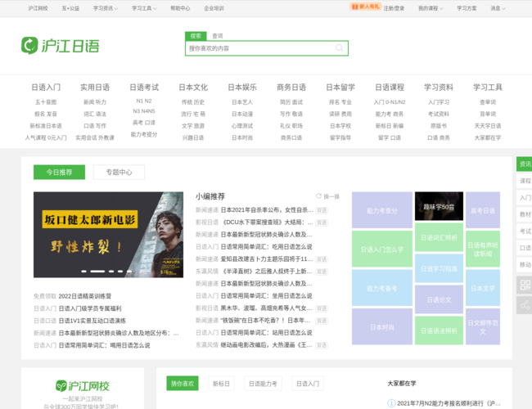Click the share icon in right sidebar
The height and width of the screenshot is (409, 532).
pos(524,305)
